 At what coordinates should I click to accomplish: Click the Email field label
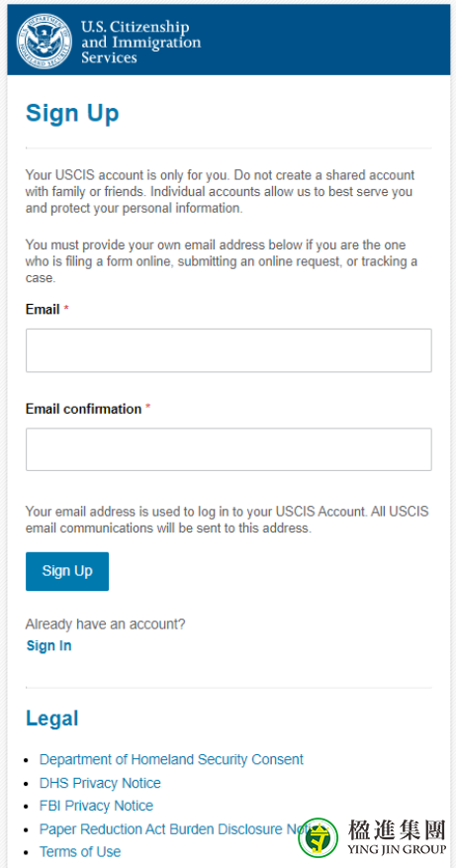pos(43,310)
